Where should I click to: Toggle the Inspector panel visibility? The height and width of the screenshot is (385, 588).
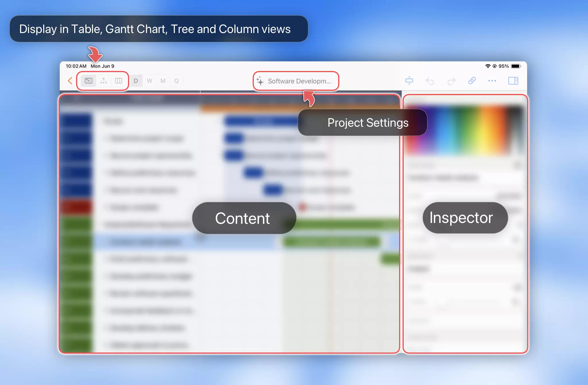pos(513,81)
